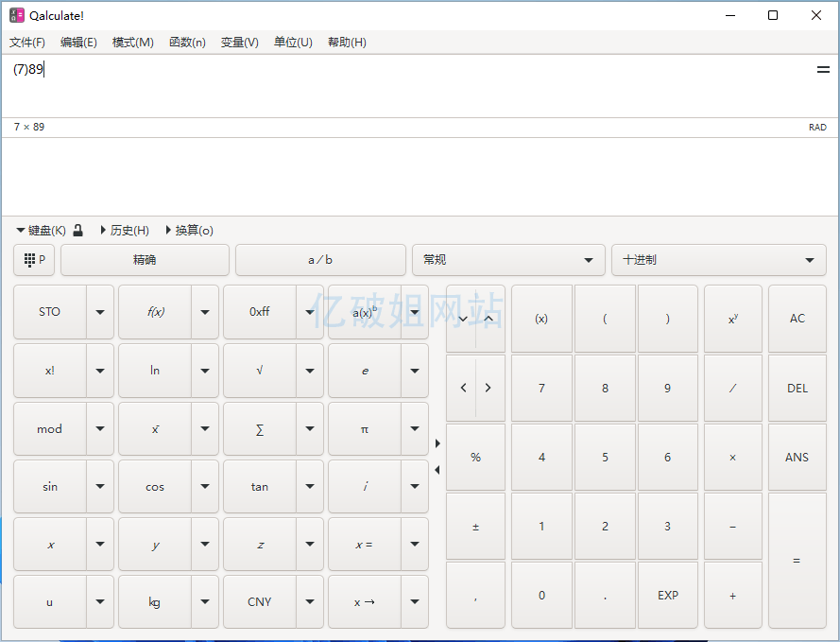Viewport: 840px width, 642px height.
Task: Open the number base (十进制) dropdown
Action: pyautogui.click(x=718, y=260)
